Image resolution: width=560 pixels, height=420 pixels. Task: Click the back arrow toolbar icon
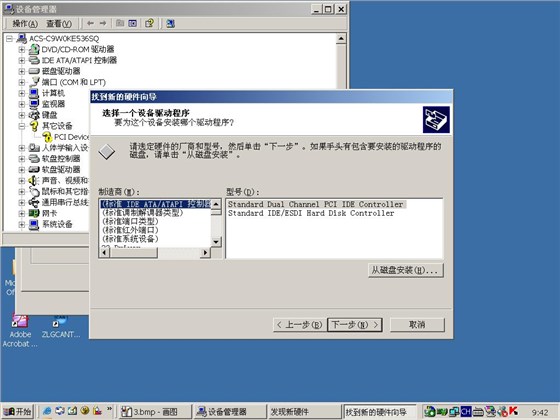tap(90, 24)
